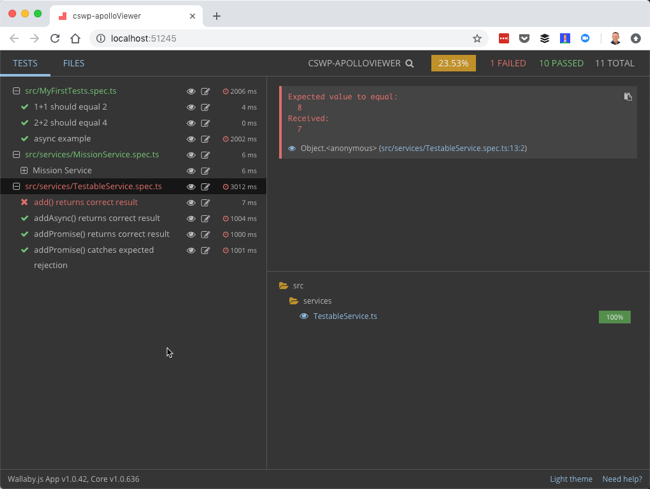Screen dimensions: 650x489
Task: Click the Chrome update arrow icon
Action: pyautogui.click(x=635, y=39)
